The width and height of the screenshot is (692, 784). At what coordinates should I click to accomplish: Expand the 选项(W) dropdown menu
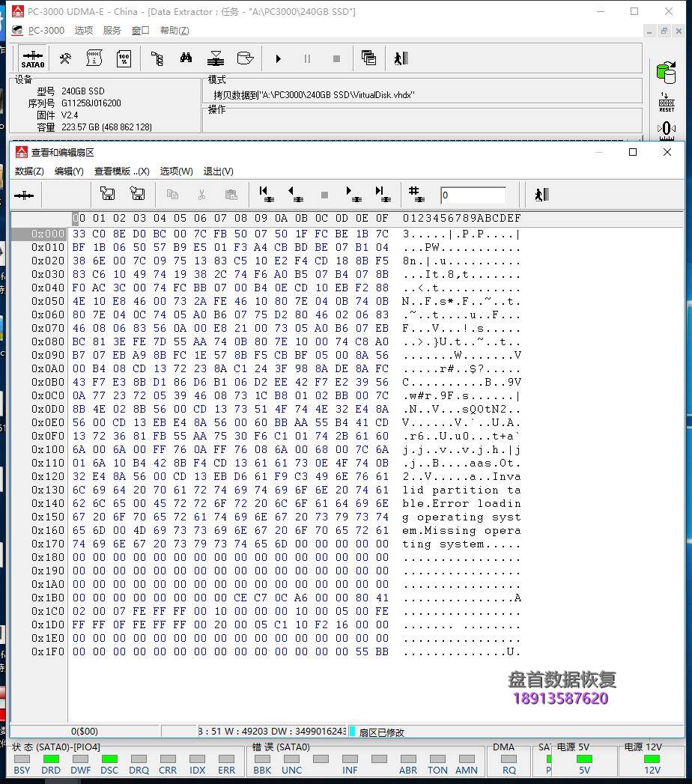pyautogui.click(x=176, y=171)
